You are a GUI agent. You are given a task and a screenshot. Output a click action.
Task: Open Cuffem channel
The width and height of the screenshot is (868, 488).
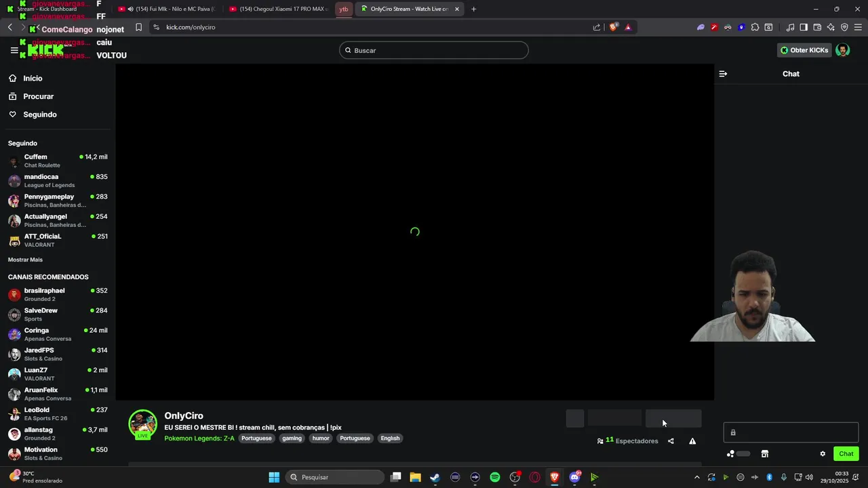(x=57, y=161)
